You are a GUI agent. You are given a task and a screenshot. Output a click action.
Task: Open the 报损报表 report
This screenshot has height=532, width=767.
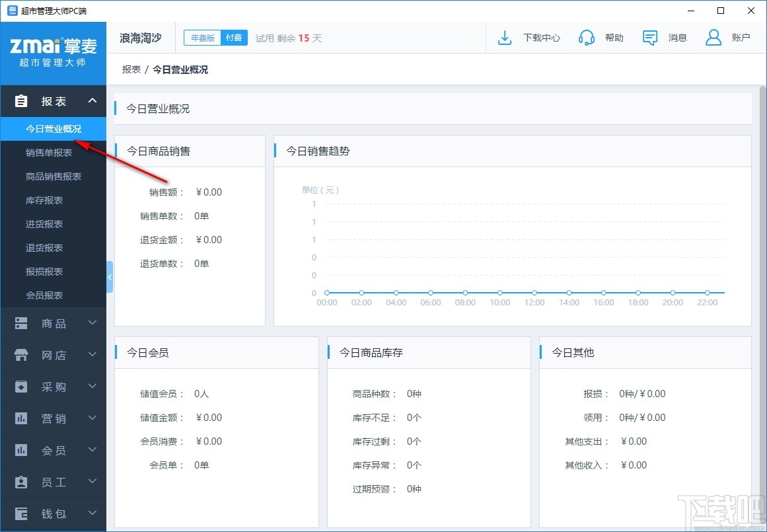pyautogui.click(x=54, y=272)
